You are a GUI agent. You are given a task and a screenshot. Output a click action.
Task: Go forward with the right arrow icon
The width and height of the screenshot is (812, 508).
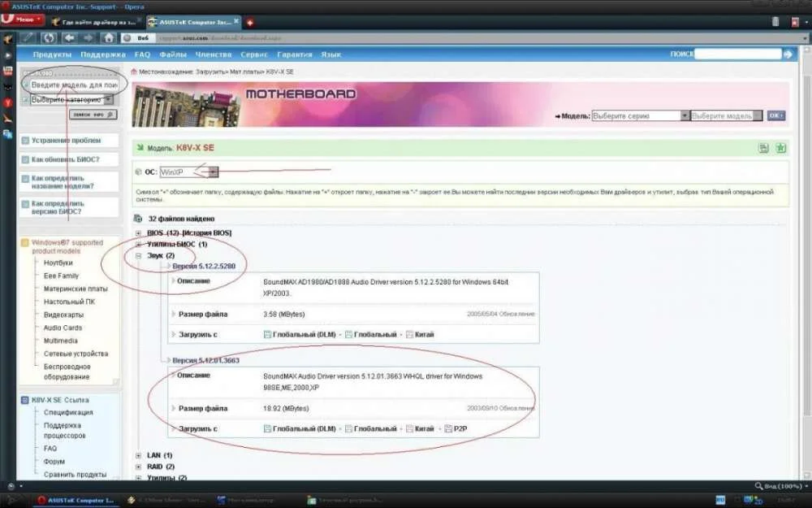click(89, 38)
